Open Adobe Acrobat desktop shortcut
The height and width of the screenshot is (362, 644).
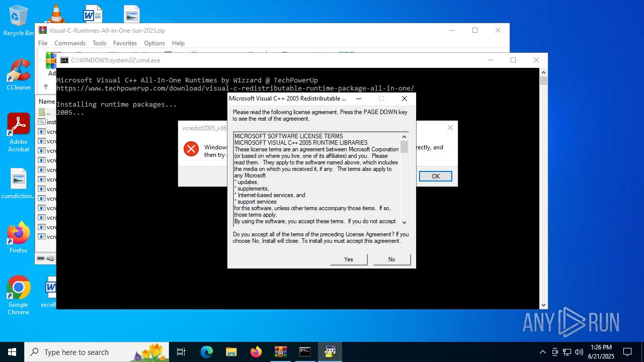[x=19, y=133]
